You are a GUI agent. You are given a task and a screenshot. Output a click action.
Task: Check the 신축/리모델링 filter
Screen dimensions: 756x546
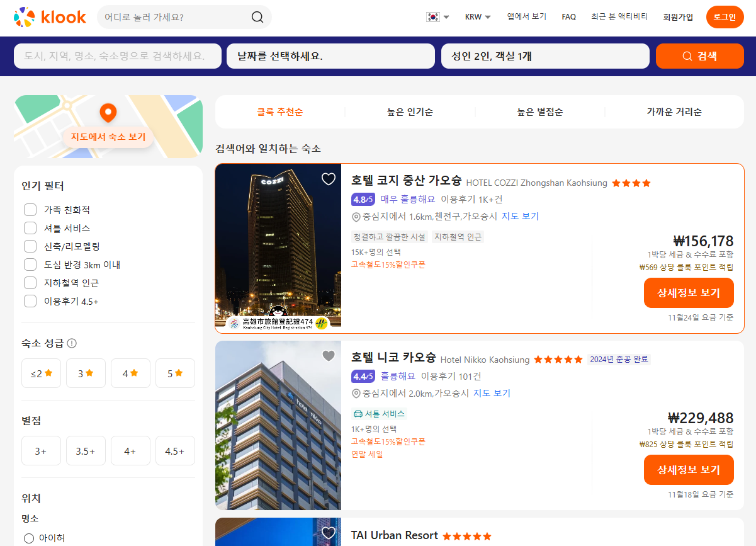pos(30,246)
